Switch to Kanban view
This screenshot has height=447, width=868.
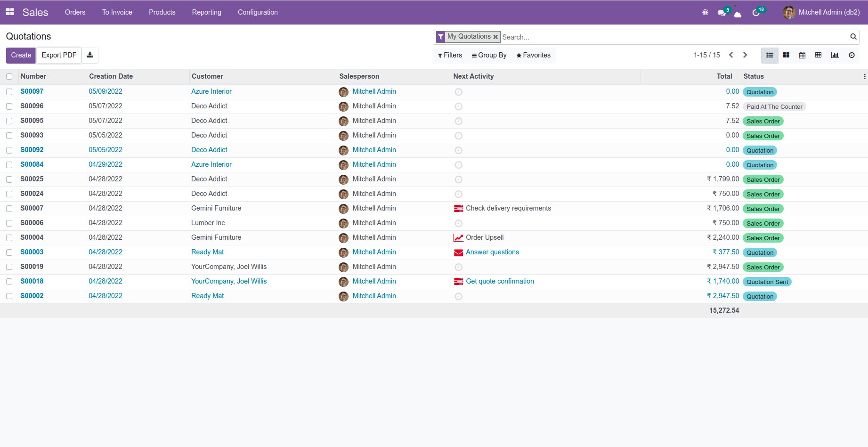786,55
